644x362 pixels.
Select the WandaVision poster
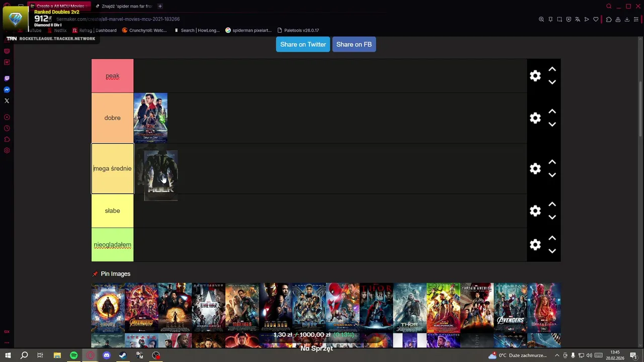click(544, 308)
